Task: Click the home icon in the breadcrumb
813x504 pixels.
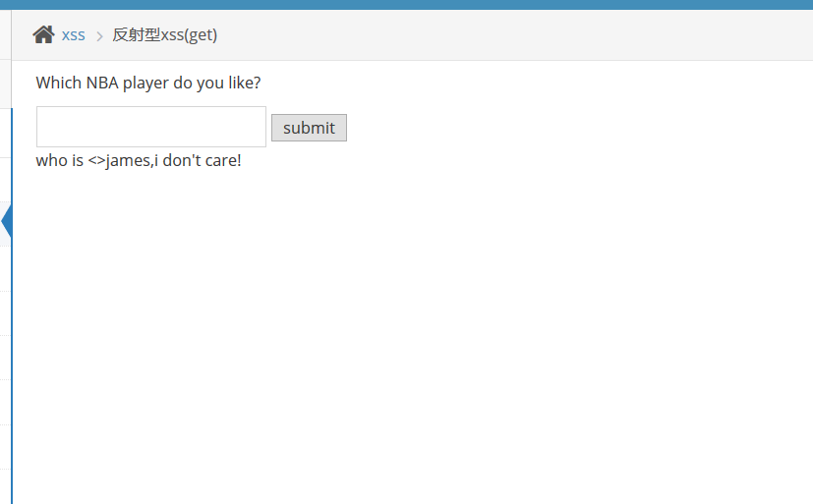Action: coord(43,35)
